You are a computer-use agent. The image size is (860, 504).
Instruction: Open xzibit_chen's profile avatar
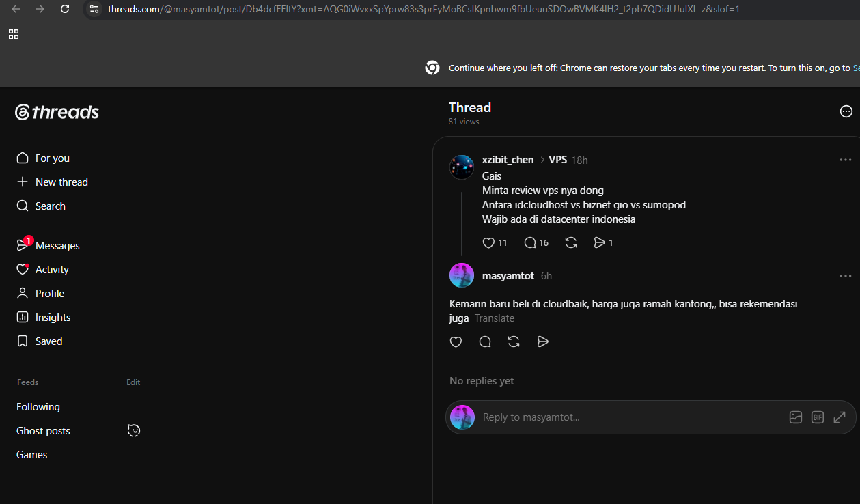462,167
